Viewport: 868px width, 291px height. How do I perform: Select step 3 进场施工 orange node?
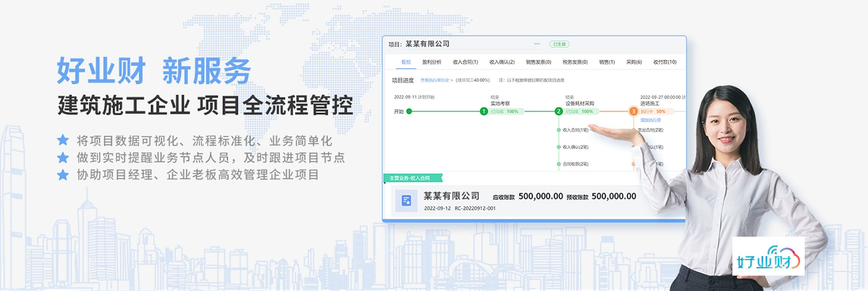pos(633,111)
